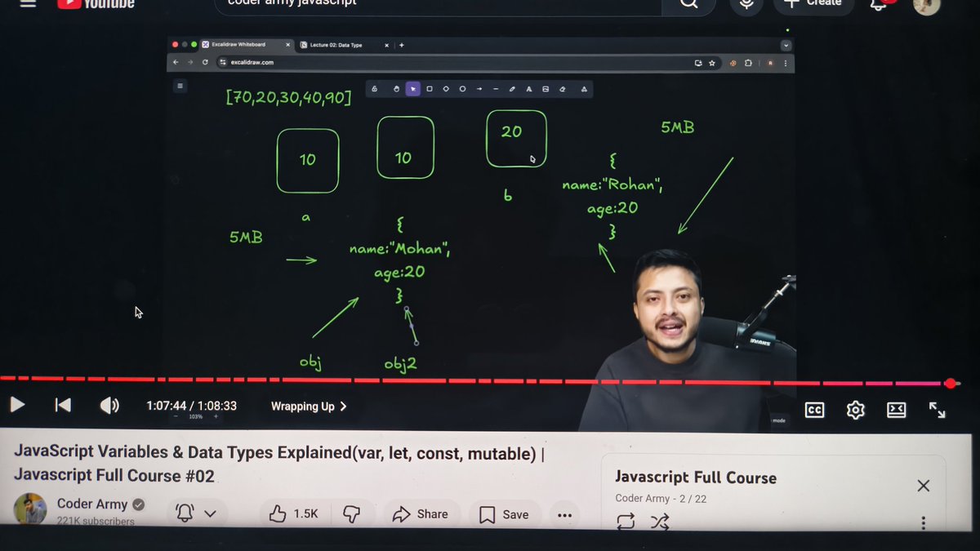This screenshot has width=980, height=551.
Task: Click the bookmark star in the address bar
Action: tap(712, 62)
